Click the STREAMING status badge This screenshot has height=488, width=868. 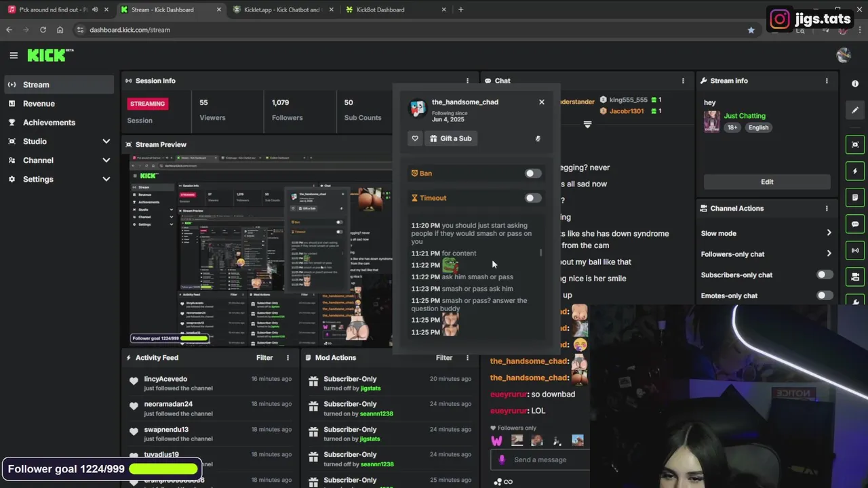point(148,104)
